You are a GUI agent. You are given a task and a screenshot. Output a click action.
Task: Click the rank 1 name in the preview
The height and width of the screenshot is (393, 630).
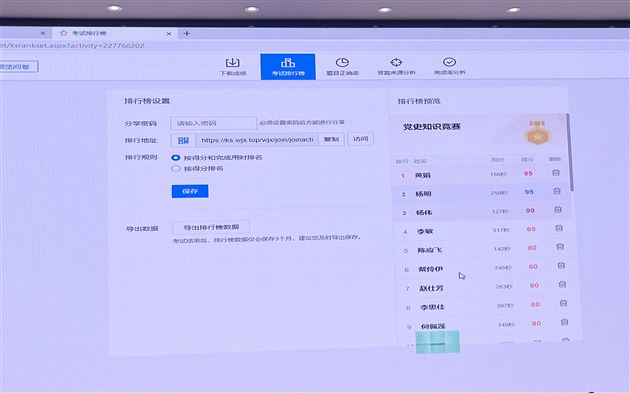pos(423,175)
